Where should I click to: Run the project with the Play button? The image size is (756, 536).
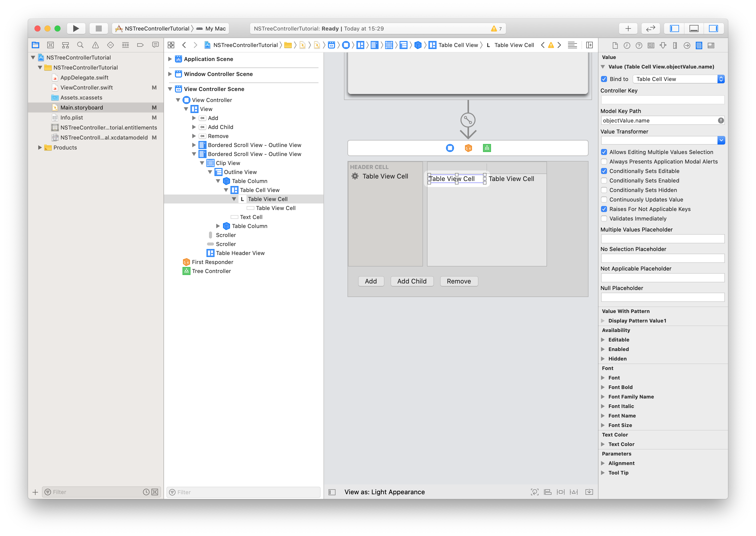tap(76, 28)
